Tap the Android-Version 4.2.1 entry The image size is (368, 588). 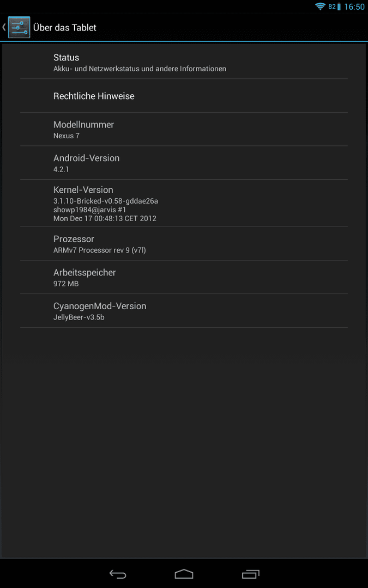184,163
